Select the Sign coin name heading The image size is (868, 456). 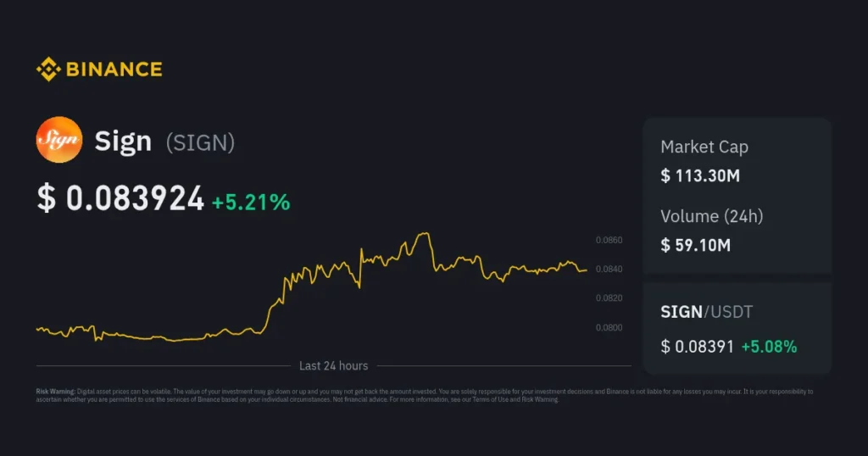point(123,142)
